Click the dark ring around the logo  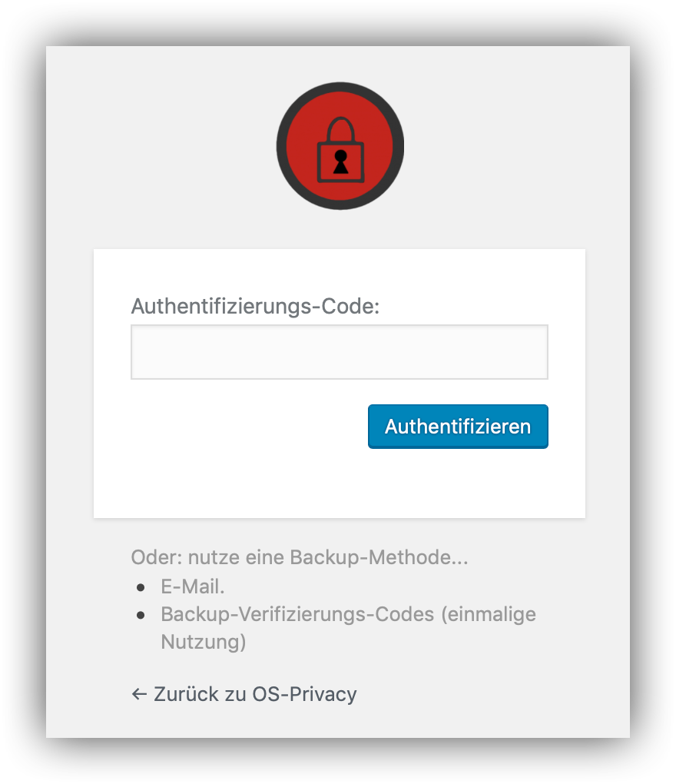[x=281, y=146]
